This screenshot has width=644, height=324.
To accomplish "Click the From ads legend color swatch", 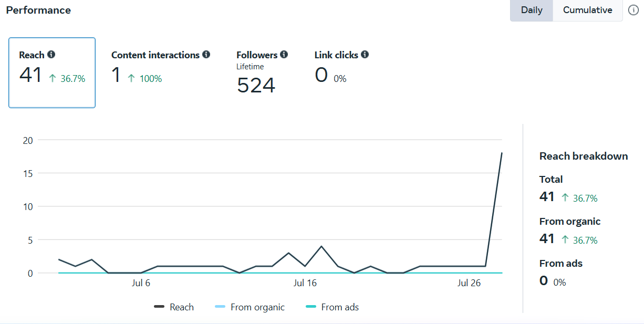I will click(312, 307).
